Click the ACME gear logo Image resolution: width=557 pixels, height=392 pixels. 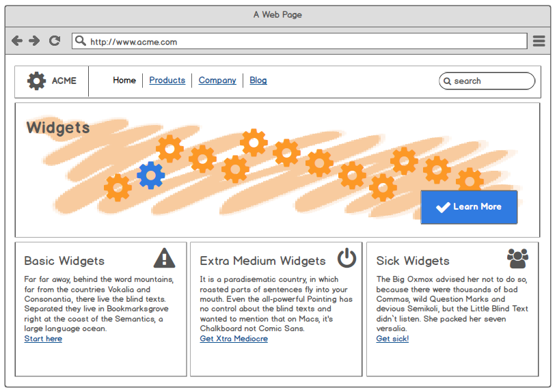(x=36, y=81)
